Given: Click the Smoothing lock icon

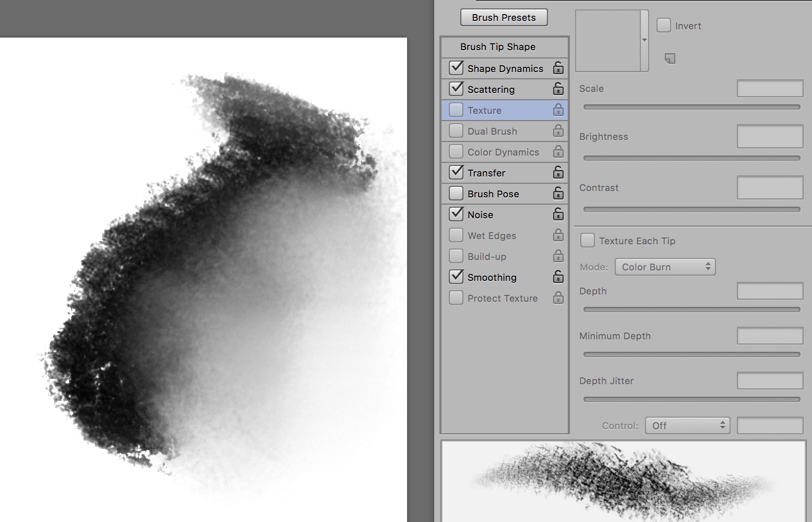Looking at the screenshot, I should [558, 277].
